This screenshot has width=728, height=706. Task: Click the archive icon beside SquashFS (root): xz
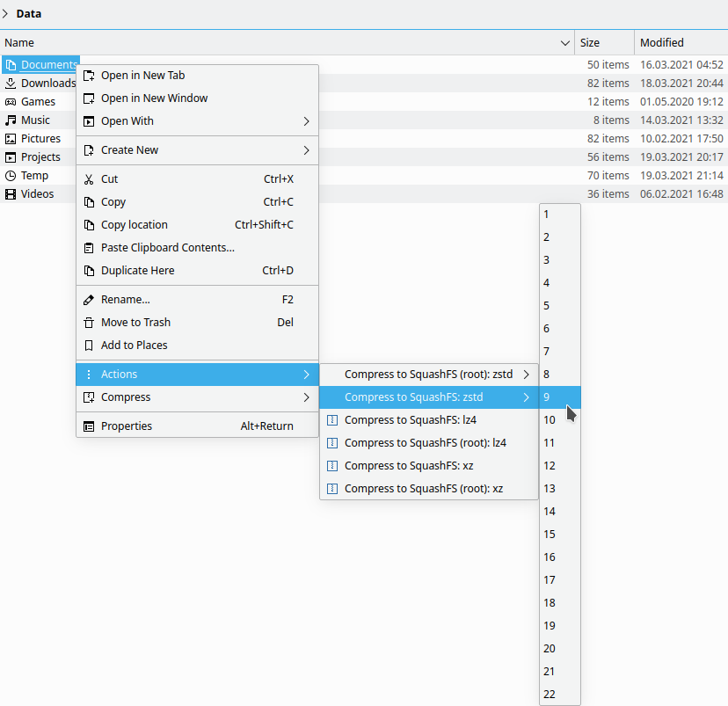click(x=332, y=489)
